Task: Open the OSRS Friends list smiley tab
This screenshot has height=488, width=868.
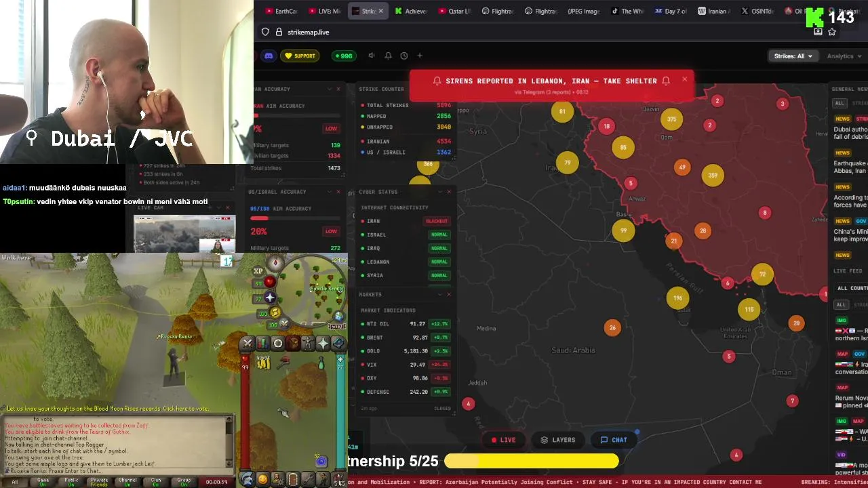Action: [262, 479]
